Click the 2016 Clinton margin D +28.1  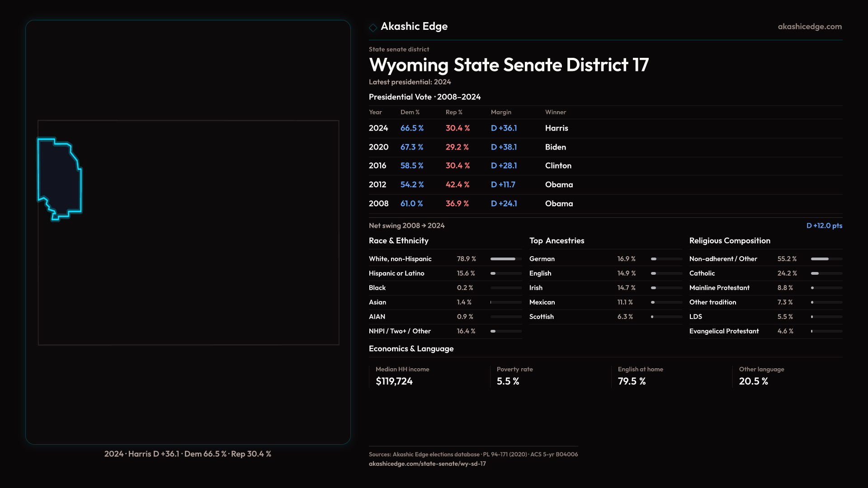pos(504,166)
